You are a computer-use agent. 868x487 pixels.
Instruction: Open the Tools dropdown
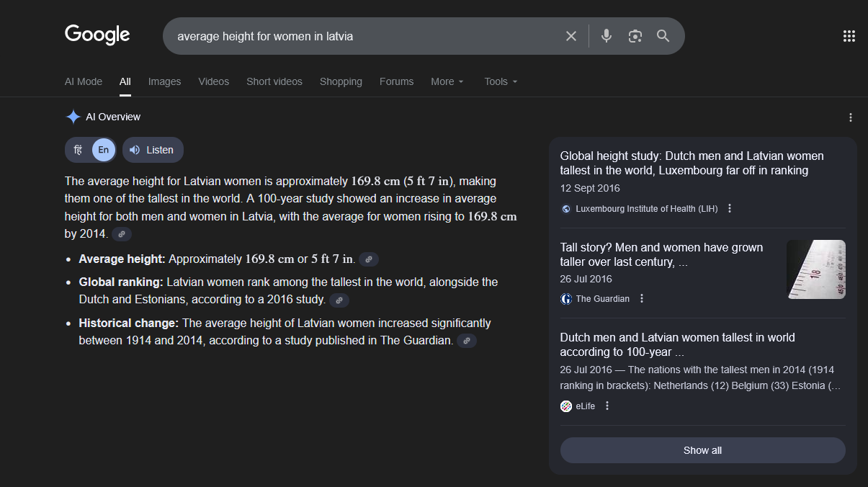[x=501, y=81]
